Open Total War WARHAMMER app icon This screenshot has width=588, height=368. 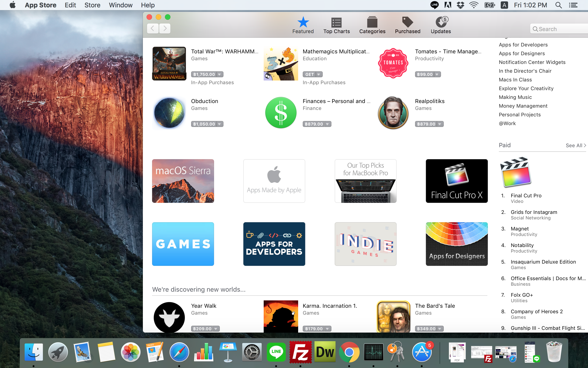tap(169, 63)
